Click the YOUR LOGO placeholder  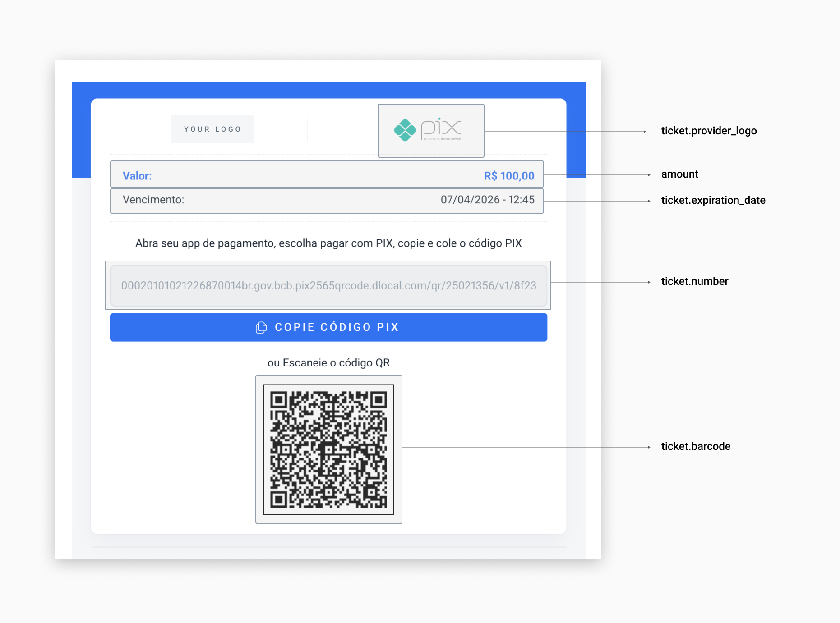[212, 129]
